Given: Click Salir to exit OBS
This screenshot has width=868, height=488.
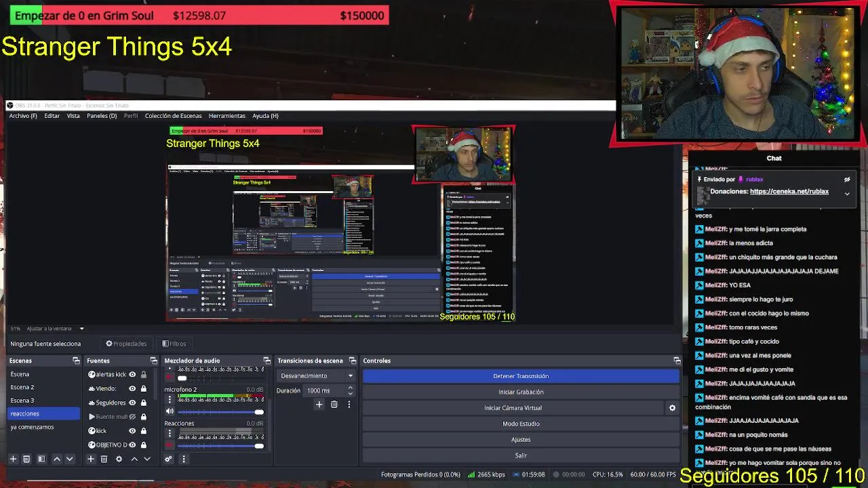Looking at the screenshot, I should tap(521, 455).
